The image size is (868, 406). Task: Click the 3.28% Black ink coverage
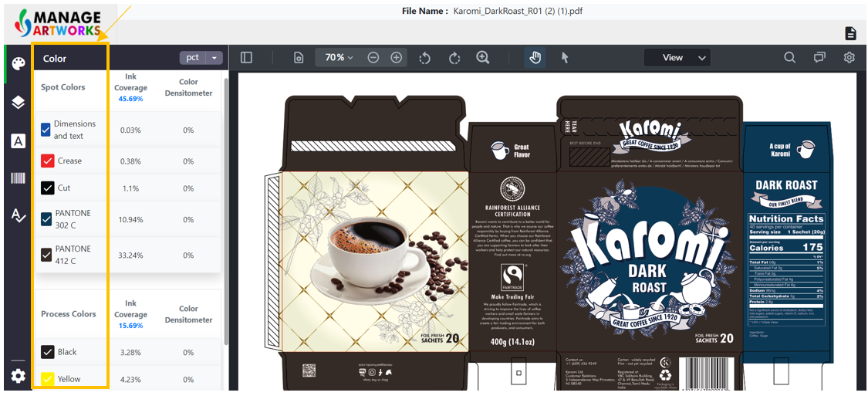coord(130,352)
